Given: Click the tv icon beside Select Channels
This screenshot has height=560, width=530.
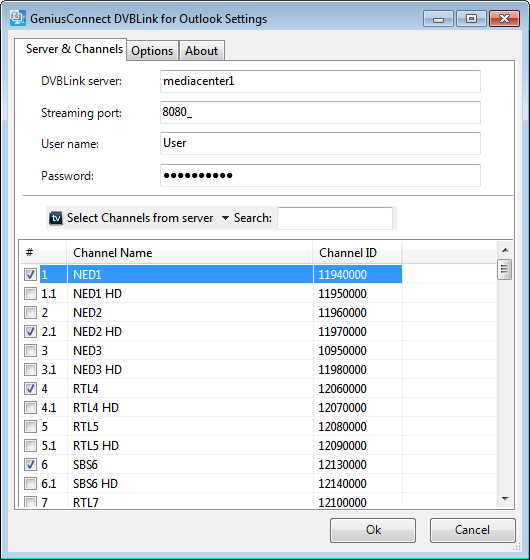Looking at the screenshot, I should (x=56, y=218).
